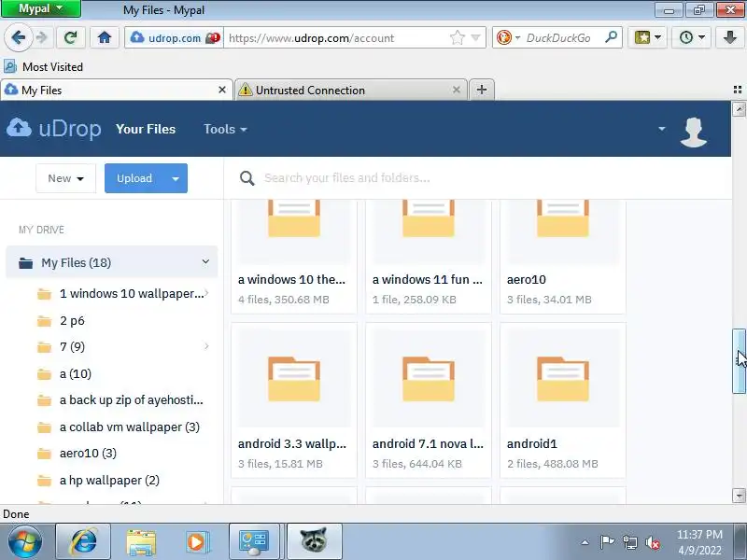Screen dimensions: 747x560
Task: Expand the 7 (9) folder chevron
Action: pos(206,346)
